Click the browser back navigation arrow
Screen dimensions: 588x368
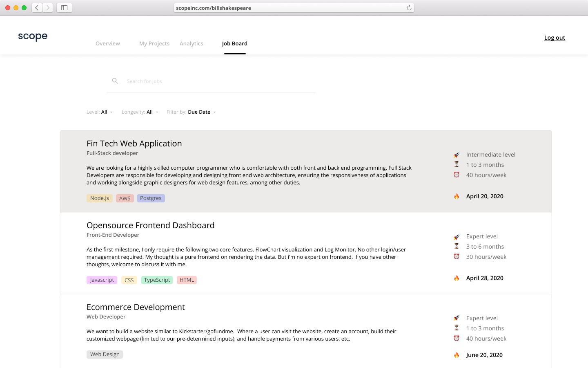coord(36,7)
